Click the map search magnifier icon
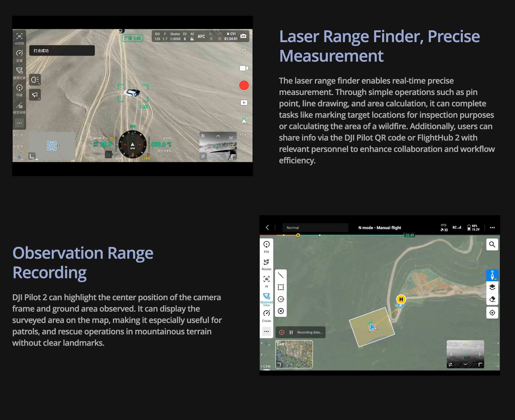The height and width of the screenshot is (420, 515). point(492,244)
